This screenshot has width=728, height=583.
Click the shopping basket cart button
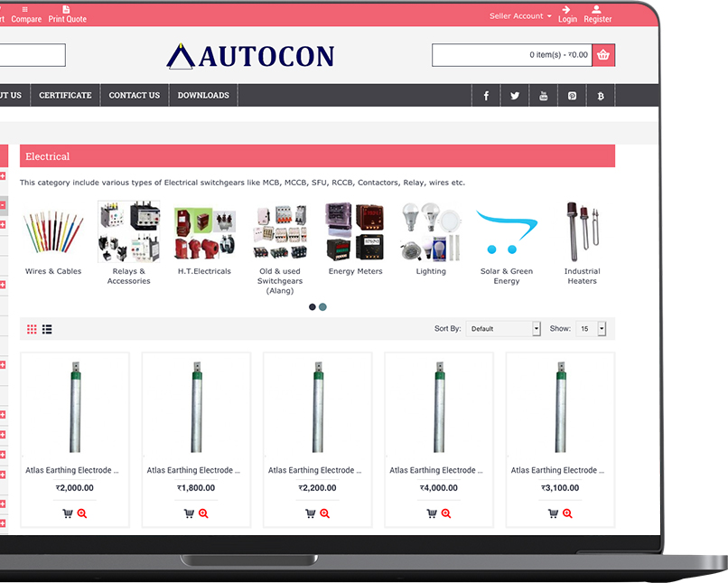coord(603,55)
